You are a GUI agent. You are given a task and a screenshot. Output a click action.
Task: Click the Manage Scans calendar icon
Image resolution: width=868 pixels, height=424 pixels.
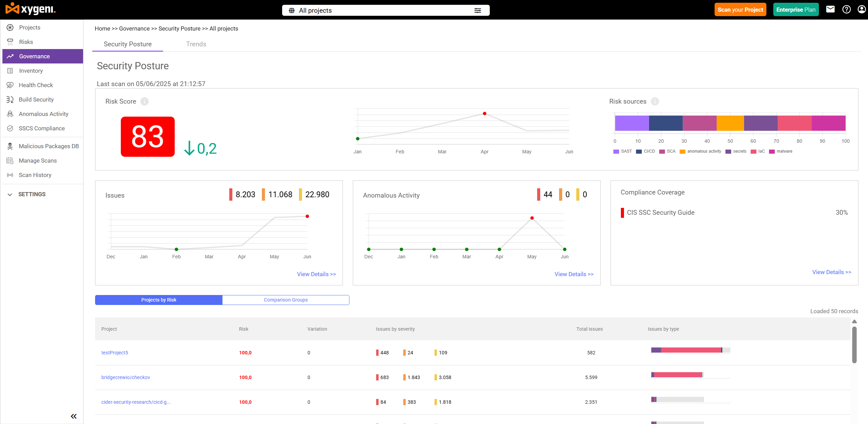[10, 161]
